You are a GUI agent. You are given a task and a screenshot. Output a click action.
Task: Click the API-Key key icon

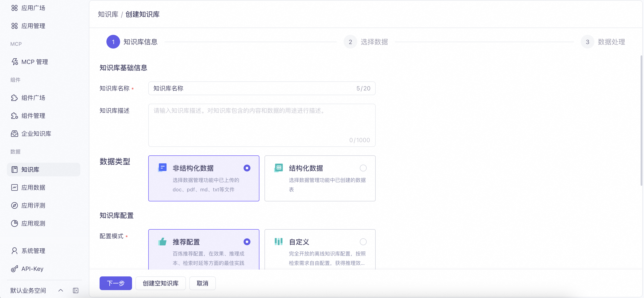[15, 269]
